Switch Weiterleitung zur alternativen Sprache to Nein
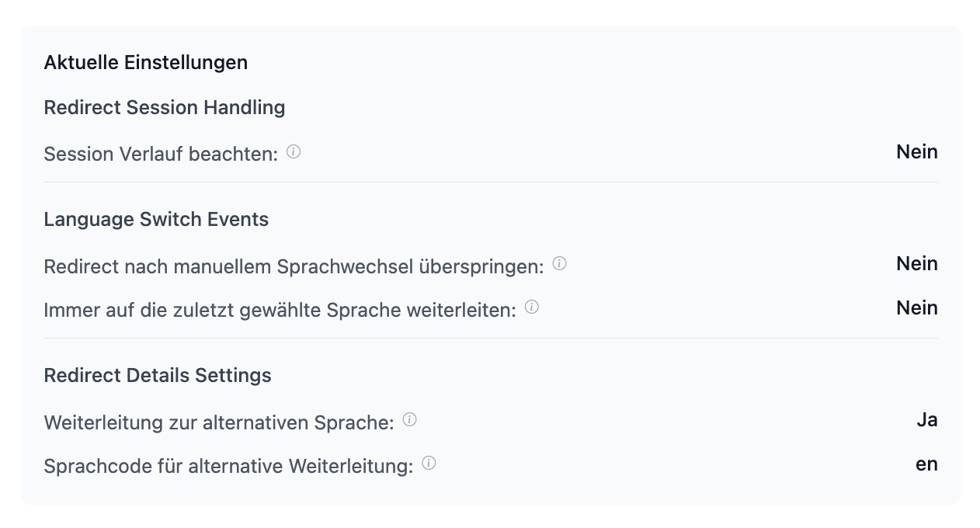The width and height of the screenshot is (980, 528). click(x=928, y=419)
